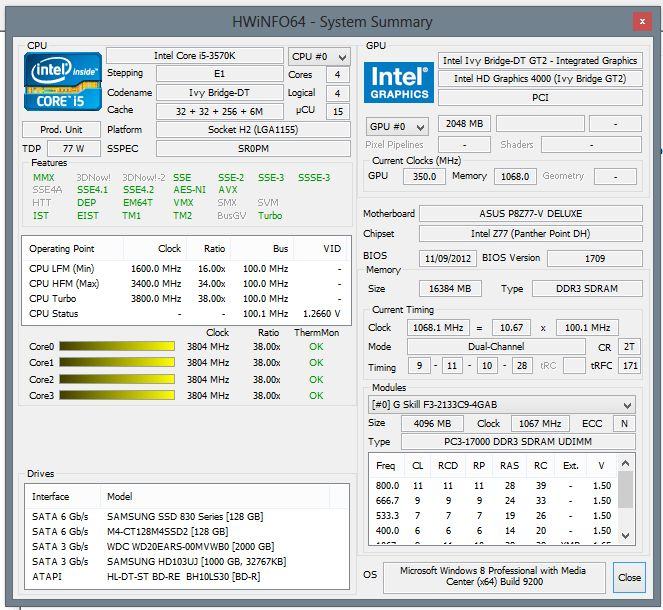Click the Close button

(629, 577)
